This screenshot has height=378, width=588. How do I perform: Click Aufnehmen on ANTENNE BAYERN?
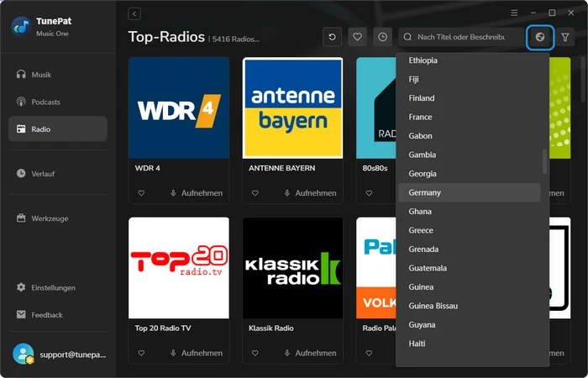click(316, 192)
